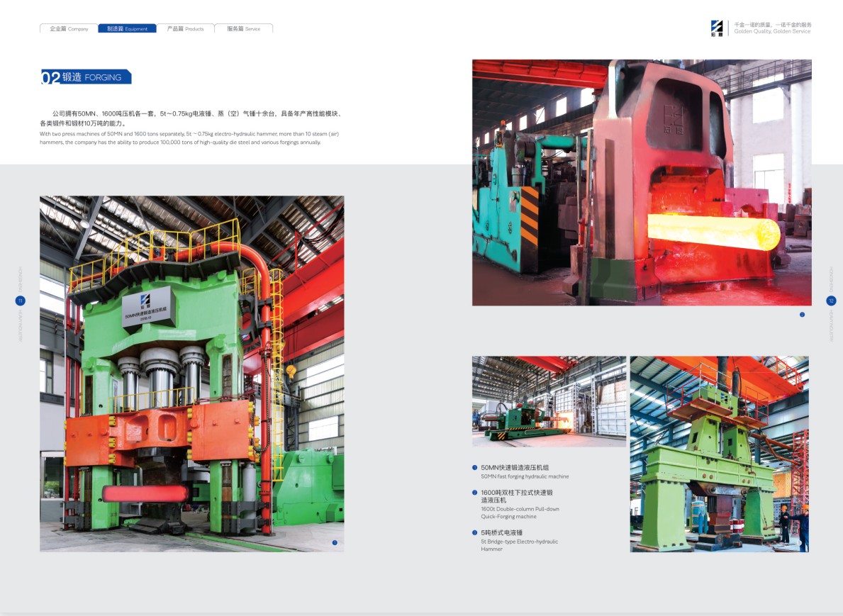This screenshot has width=843, height=616.
Task: Click the page 12 circle marker
Action: tap(831, 301)
